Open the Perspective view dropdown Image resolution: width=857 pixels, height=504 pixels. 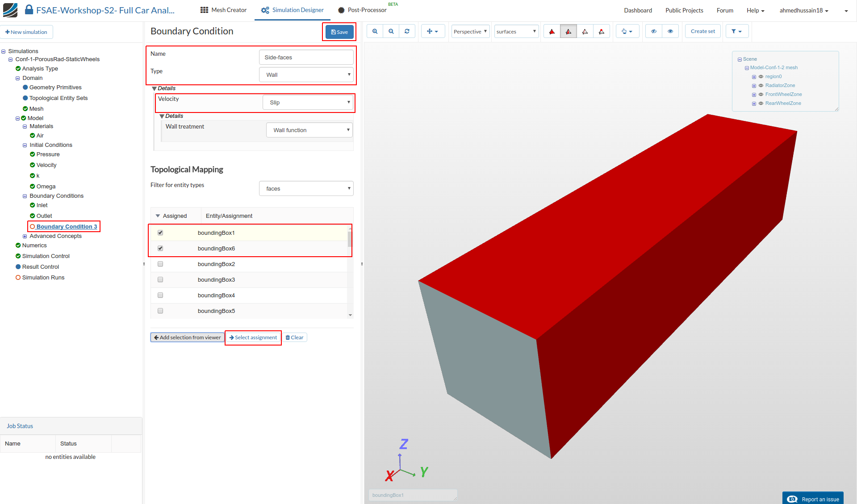(470, 31)
